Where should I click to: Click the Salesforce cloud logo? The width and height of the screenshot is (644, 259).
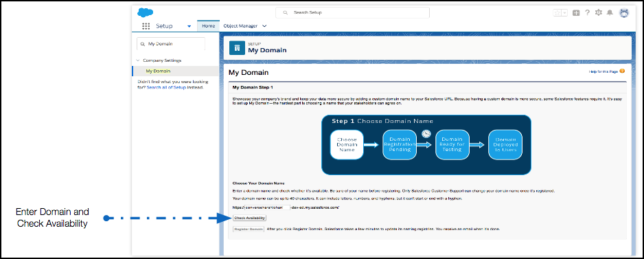coord(146,12)
